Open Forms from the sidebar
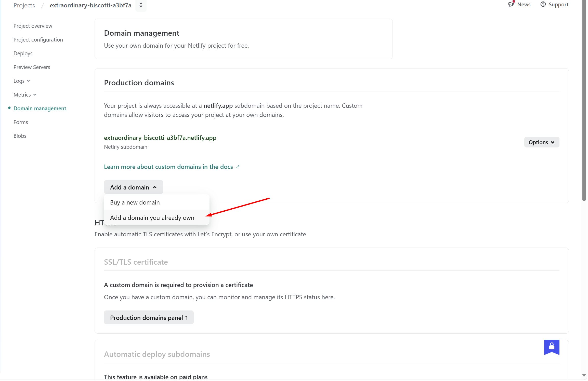 point(21,122)
